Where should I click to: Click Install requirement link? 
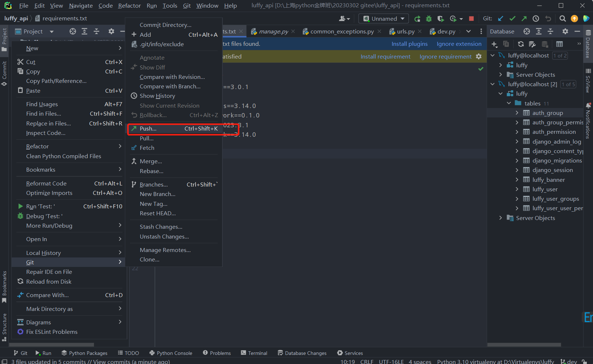click(x=385, y=56)
